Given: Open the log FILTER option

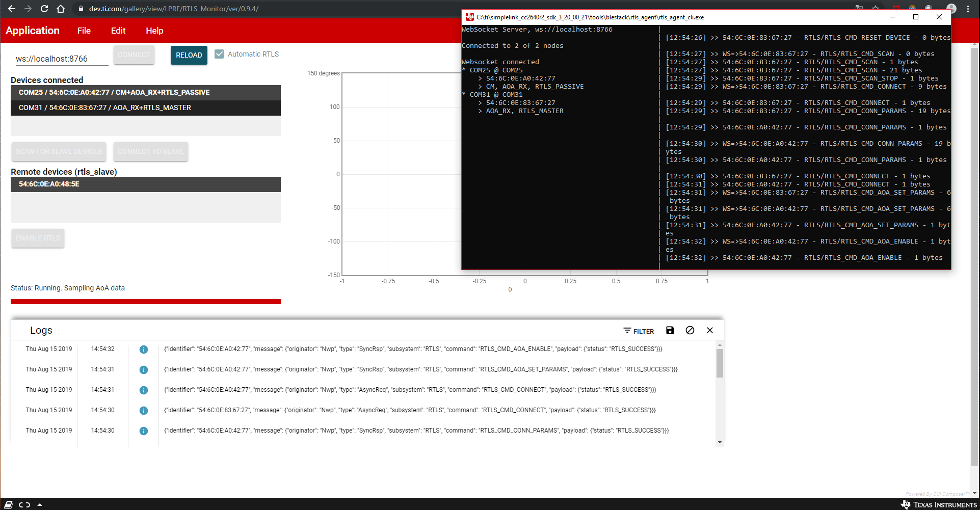Looking at the screenshot, I should 639,331.
